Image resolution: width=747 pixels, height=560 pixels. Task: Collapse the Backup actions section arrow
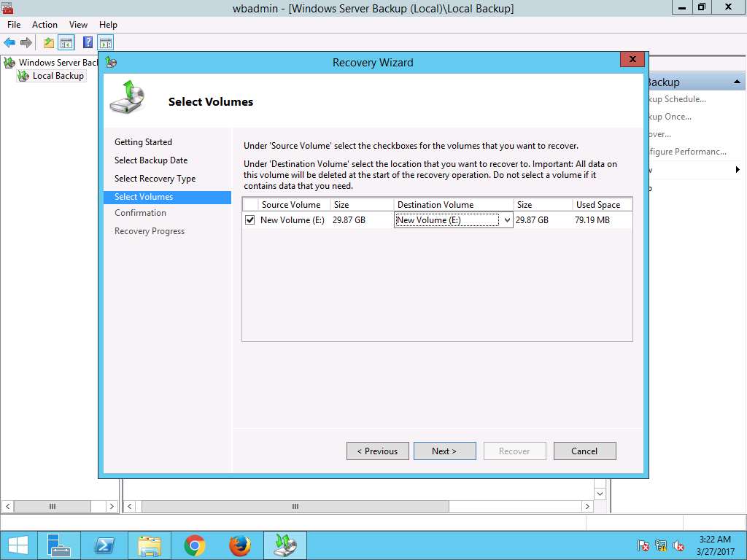[737, 82]
